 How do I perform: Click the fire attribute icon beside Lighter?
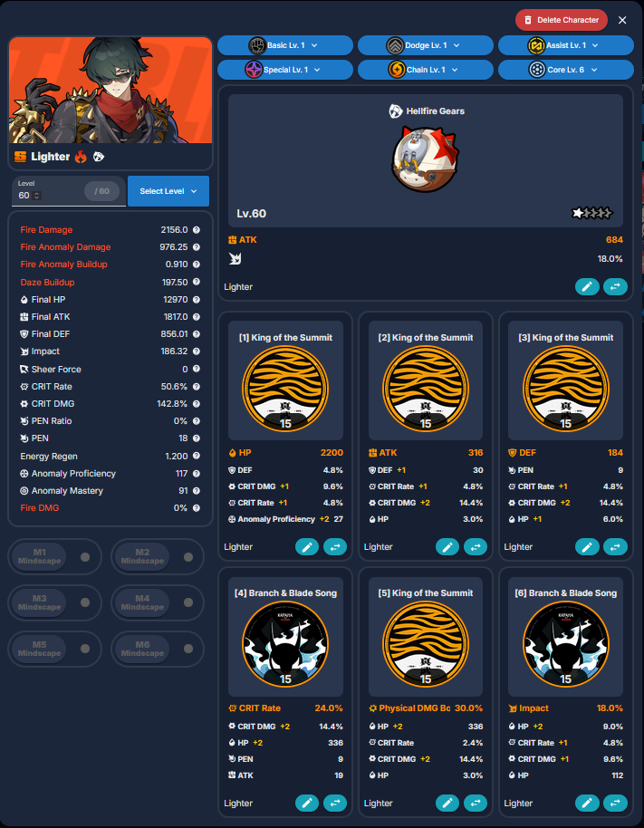(81, 157)
